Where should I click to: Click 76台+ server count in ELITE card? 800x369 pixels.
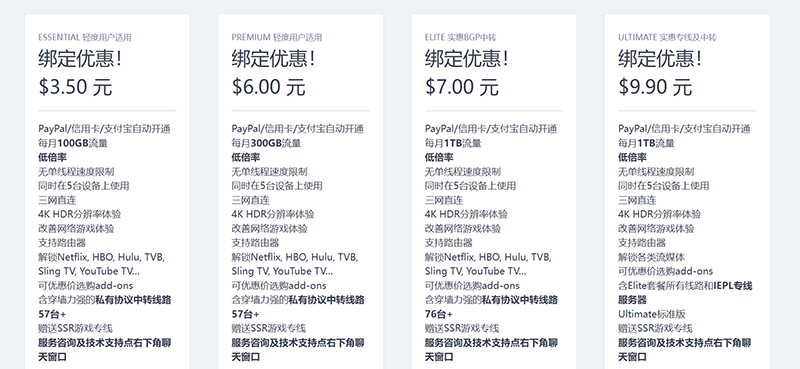(439, 314)
